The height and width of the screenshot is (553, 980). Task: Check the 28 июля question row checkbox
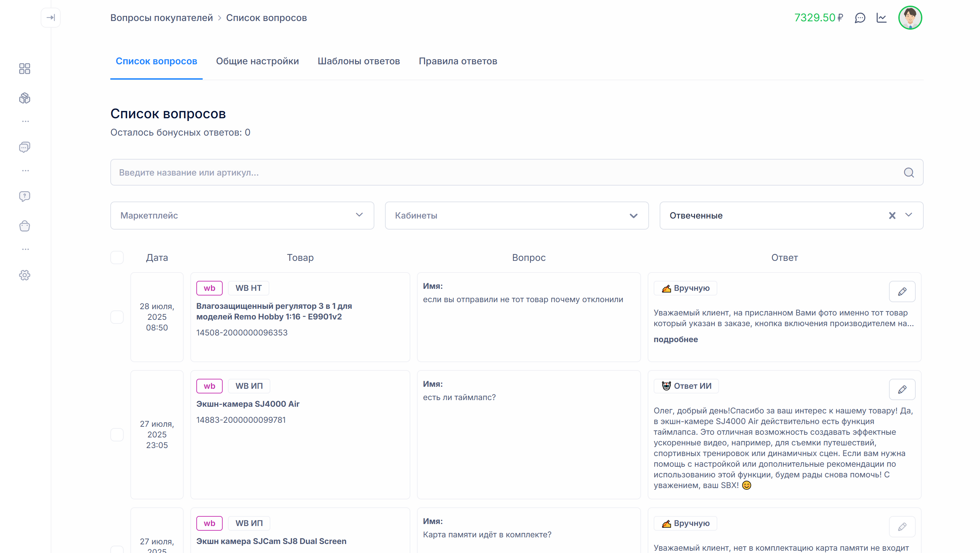[117, 317]
